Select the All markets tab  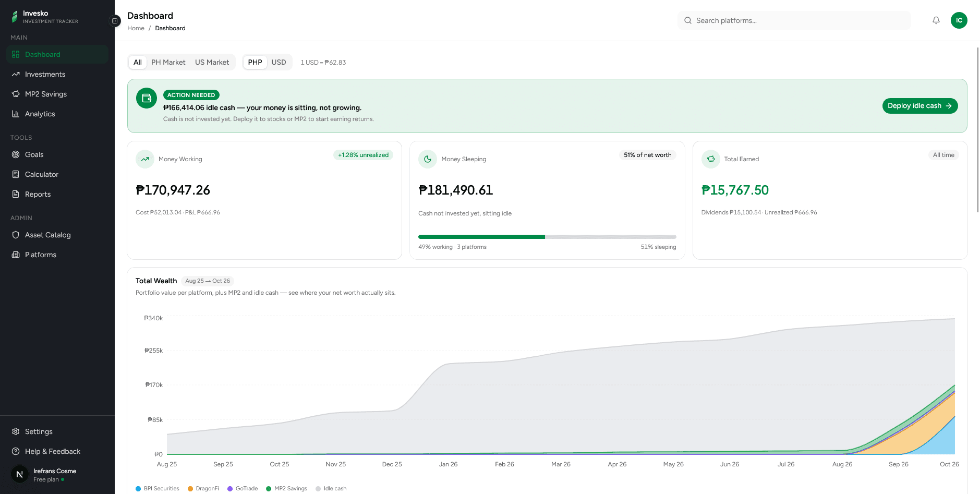tap(138, 62)
